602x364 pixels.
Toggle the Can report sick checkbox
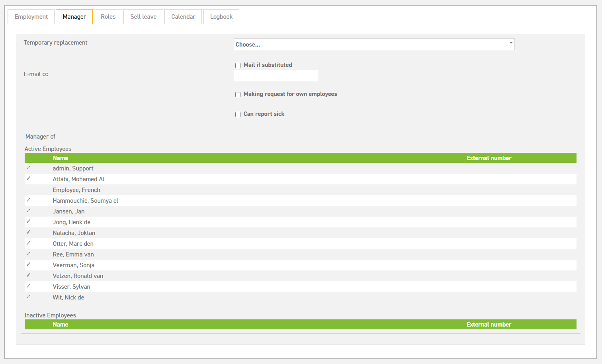tap(238, 114)
